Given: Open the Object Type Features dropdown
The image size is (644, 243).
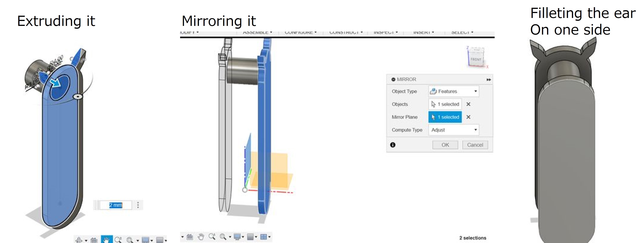Looking at the screenshot, I should 454,91.
